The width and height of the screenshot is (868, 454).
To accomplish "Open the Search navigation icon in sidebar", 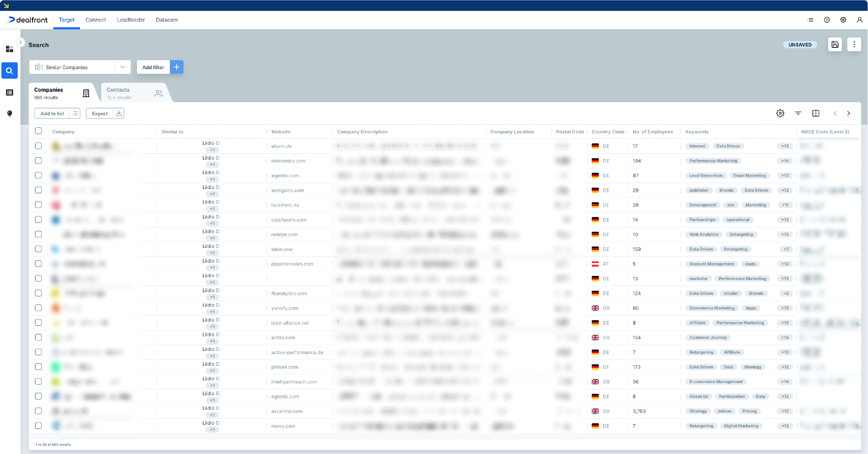I will [x=9, y=71].
